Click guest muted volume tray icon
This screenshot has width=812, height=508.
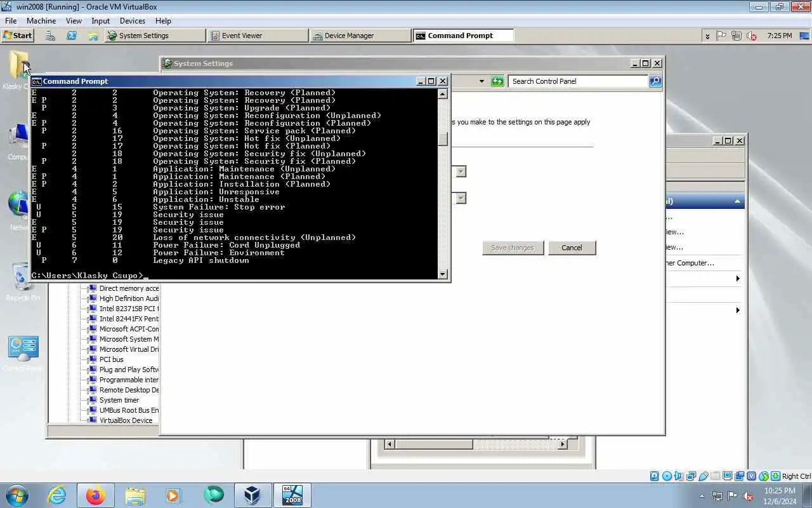(x=752, y=36)
